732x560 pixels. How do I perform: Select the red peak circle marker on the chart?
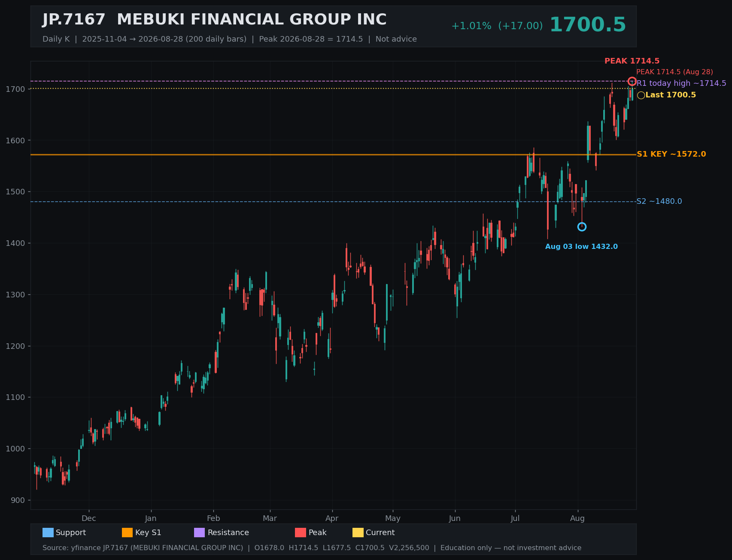632,81
